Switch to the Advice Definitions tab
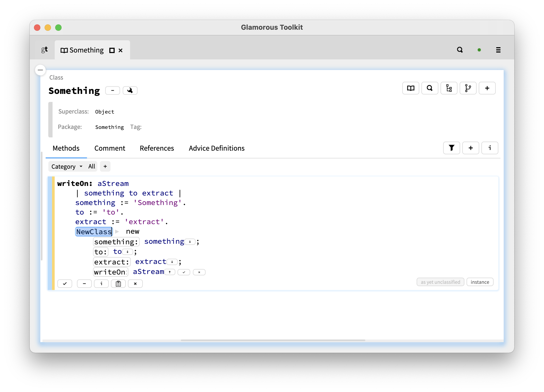544x392 pixels. point(217,148)
